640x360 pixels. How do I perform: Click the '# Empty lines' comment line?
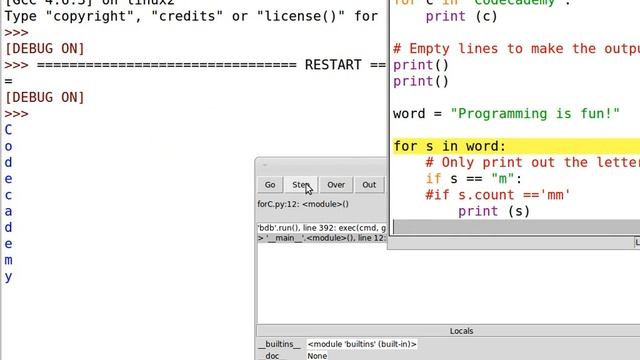516,49
